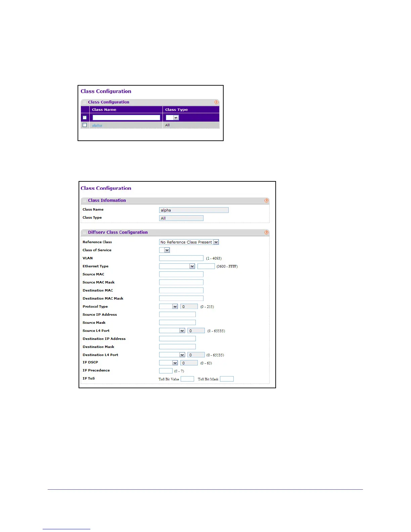
Task: Click the IP DSCP number field
Action: pos(189,363)
